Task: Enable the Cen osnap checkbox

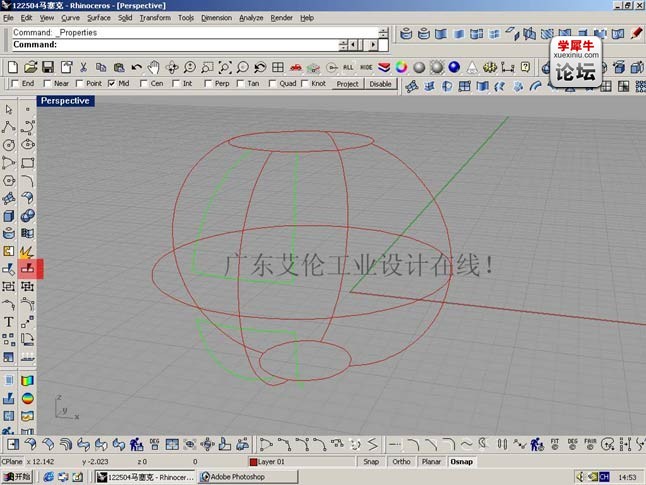Action: pyautogui.click(x=144, y=84)
